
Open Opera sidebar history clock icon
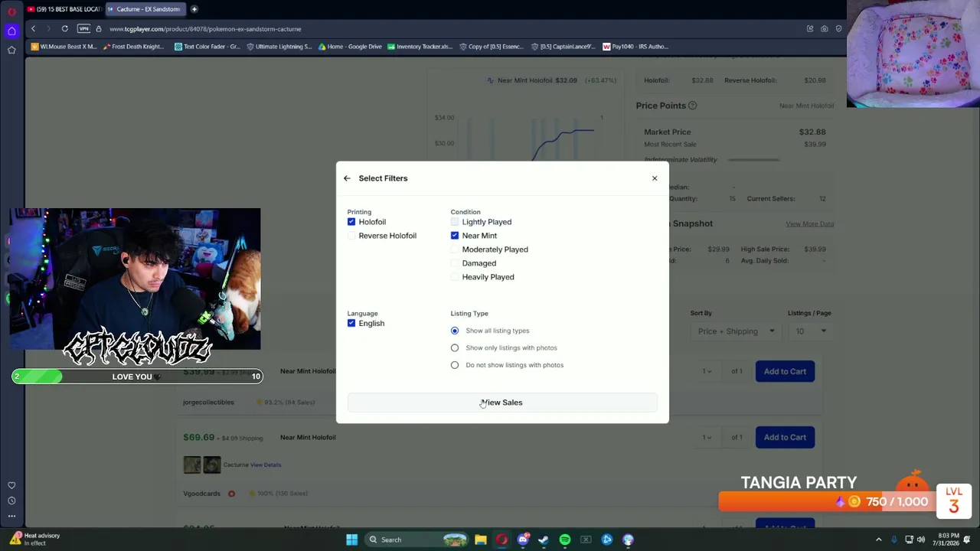(x=11, y=500)
